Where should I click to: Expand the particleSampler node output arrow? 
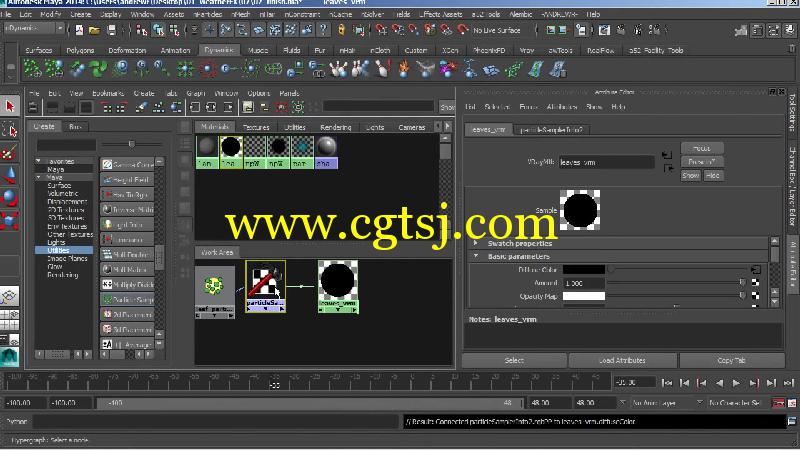[282, 309]
